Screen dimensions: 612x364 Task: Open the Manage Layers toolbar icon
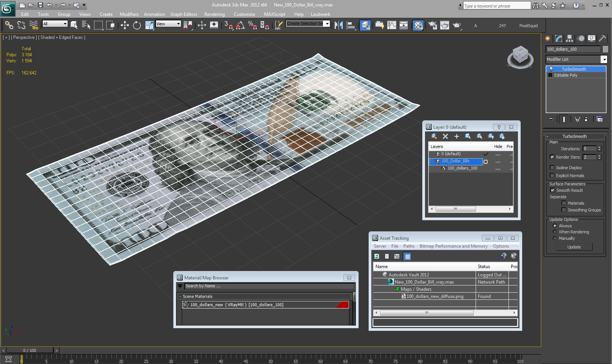click(x=365, y=25)
